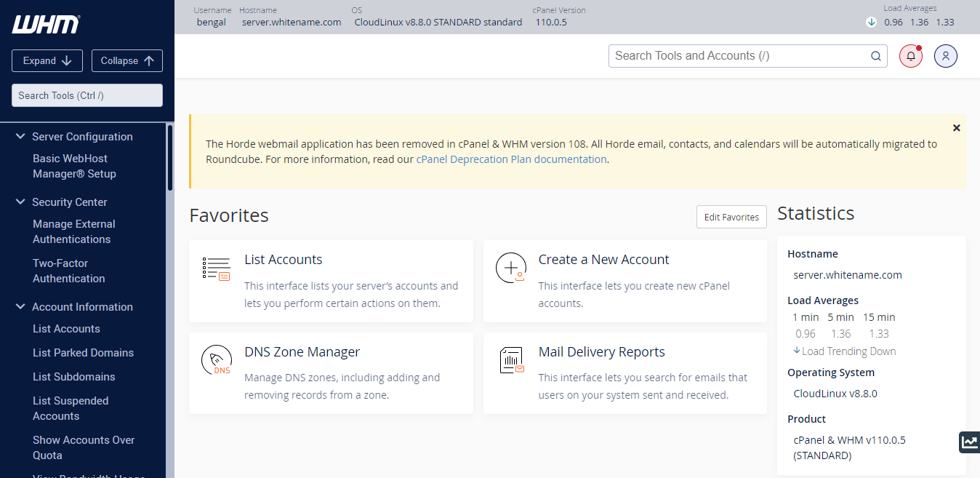Open the cPanel Deprecation Plan documentation link
Image resolution: width=980 pixels, height=478 pixels.
pyautogui.click(x=511, y=159)
